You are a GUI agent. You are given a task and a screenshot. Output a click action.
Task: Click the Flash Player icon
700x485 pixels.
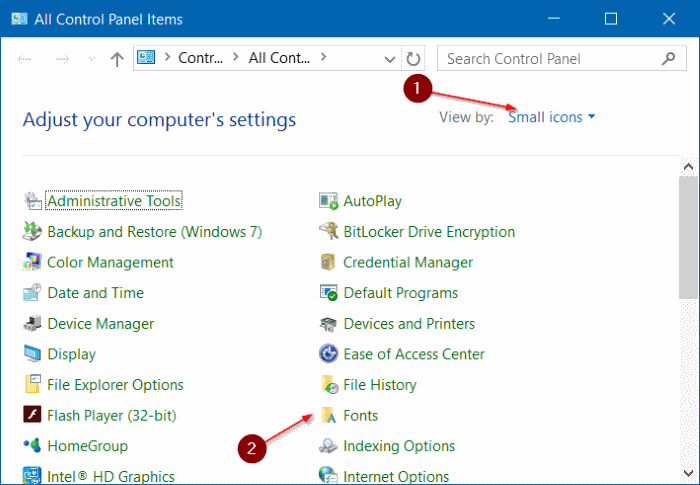click(33, 415)
